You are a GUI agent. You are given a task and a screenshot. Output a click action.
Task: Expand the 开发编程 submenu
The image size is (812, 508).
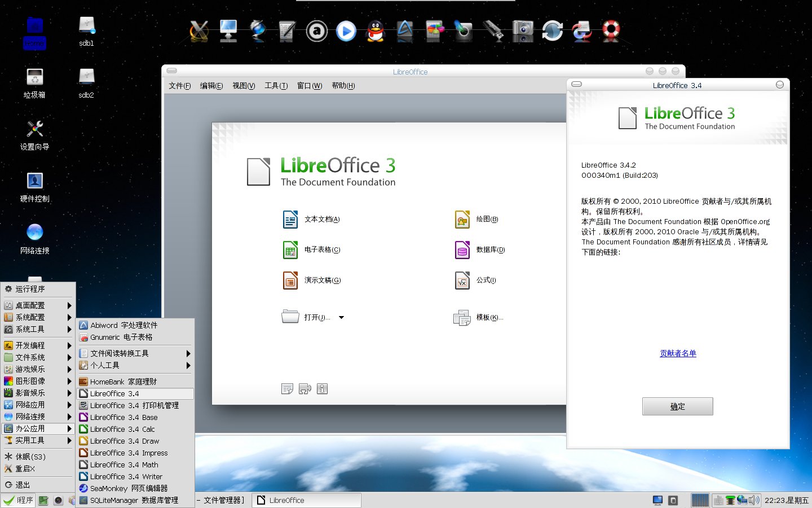point(38,345)
